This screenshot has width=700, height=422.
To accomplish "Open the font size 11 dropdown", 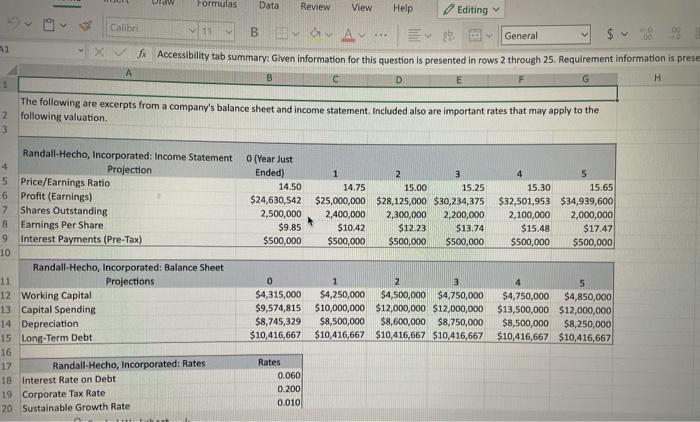I will pos(229,32).
